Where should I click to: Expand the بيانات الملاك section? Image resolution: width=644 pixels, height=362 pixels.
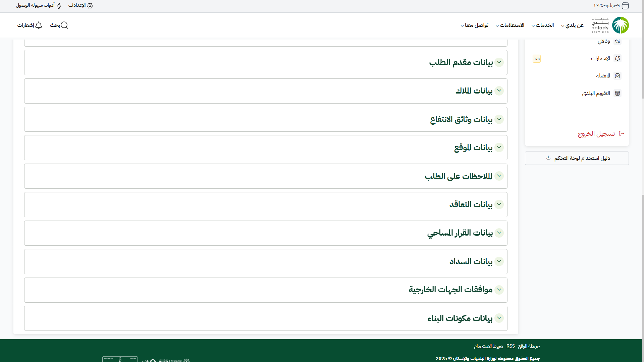coord(499,91)
